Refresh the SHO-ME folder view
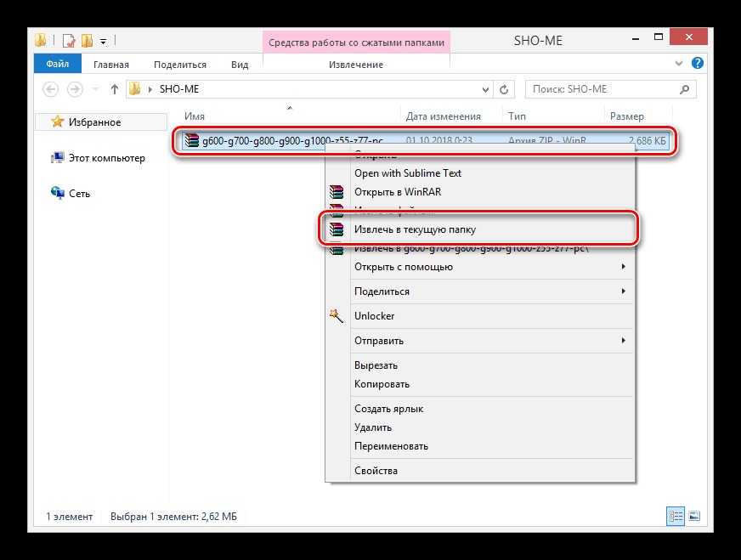The image size is (741, 560). [x=505, y=89]
